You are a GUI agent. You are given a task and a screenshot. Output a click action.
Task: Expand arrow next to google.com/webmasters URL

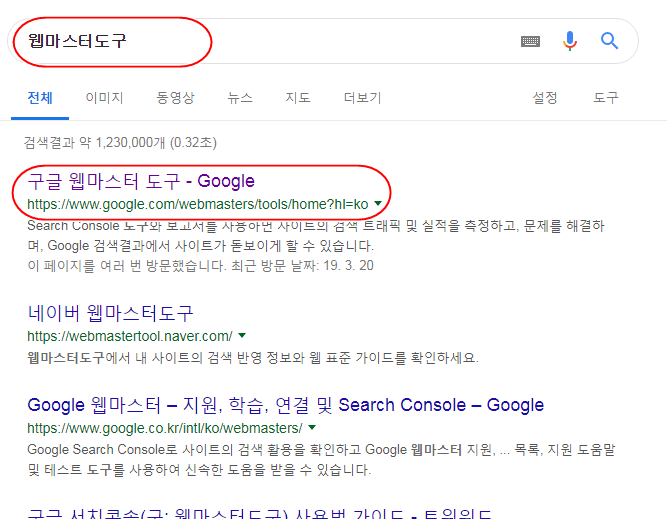(x=378, y=203)
